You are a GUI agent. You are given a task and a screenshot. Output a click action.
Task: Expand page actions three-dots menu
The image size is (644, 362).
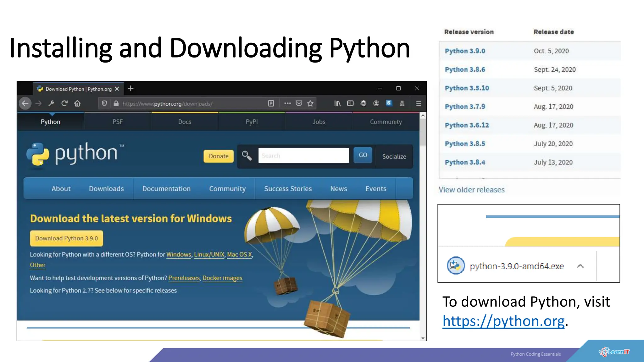coord(287,103)
